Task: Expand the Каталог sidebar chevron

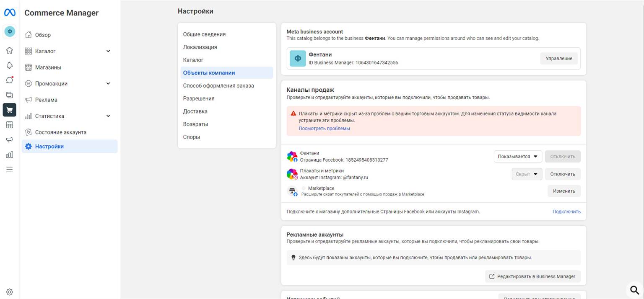Action: click(108, 51)
